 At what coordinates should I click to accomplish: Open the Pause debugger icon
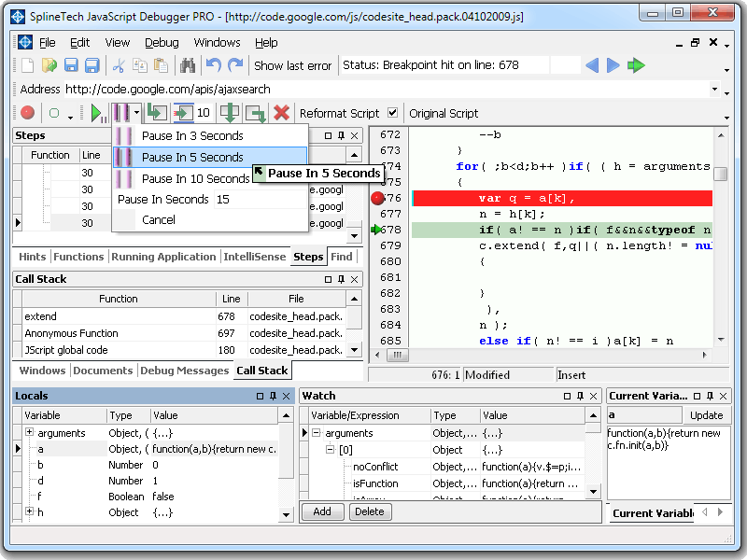point(119,112)
